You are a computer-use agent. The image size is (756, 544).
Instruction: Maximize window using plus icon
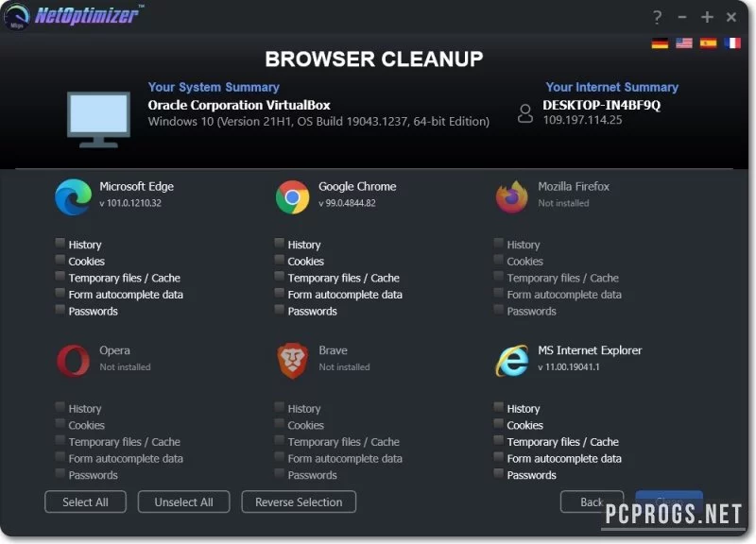click(707, 17)
